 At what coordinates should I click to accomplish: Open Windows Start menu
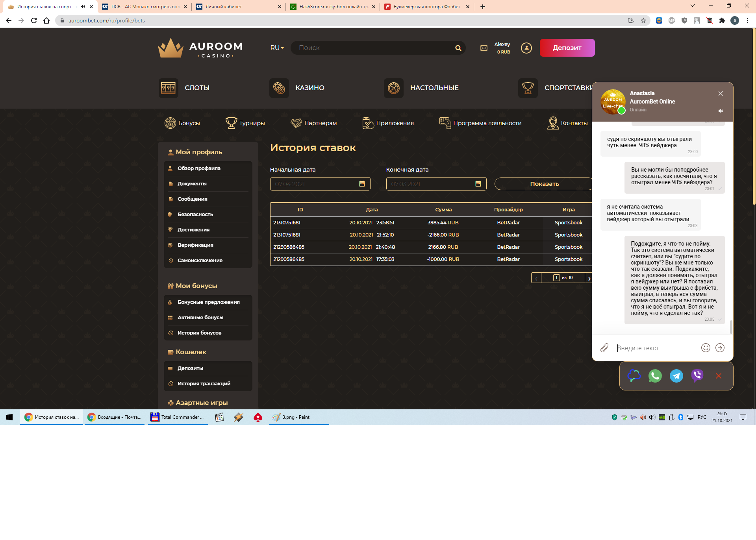[9, 417]
